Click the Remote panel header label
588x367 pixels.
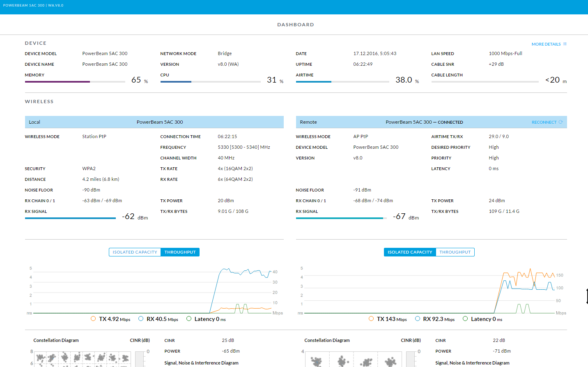tap(308, 122)
